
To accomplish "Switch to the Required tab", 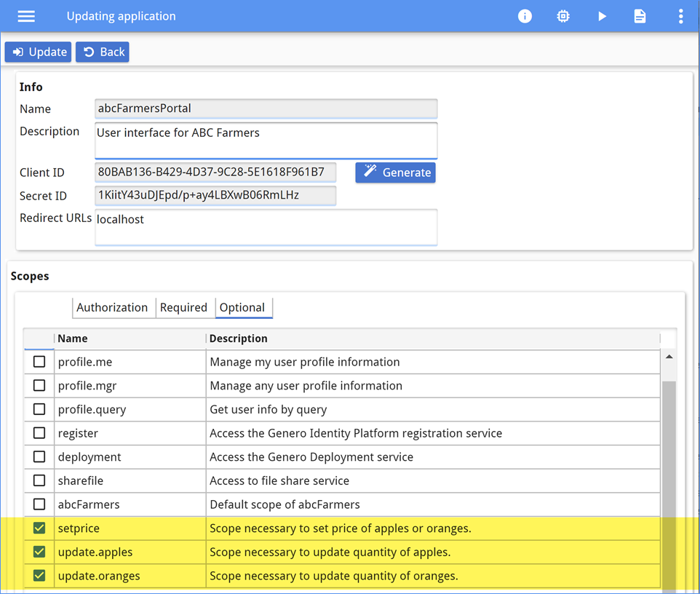I will pos(183,307).
